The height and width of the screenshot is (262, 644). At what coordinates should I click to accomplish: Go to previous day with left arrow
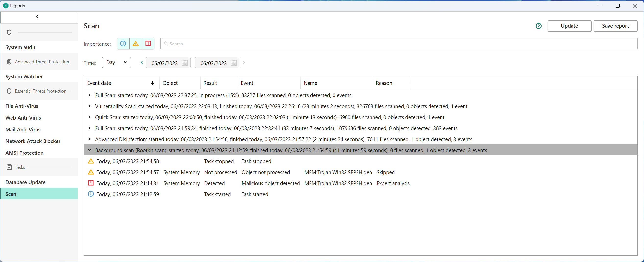142,63
